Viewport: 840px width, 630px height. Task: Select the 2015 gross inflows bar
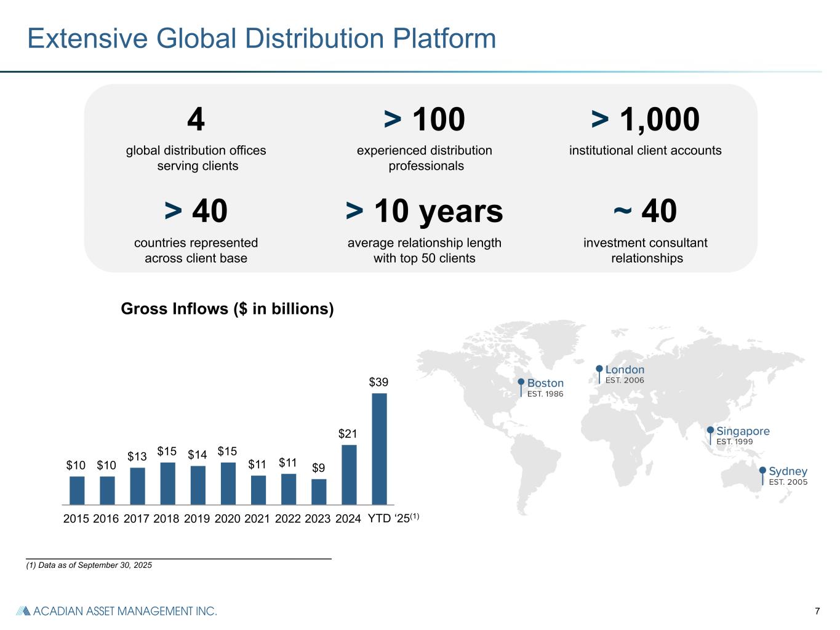pos(77,490)
